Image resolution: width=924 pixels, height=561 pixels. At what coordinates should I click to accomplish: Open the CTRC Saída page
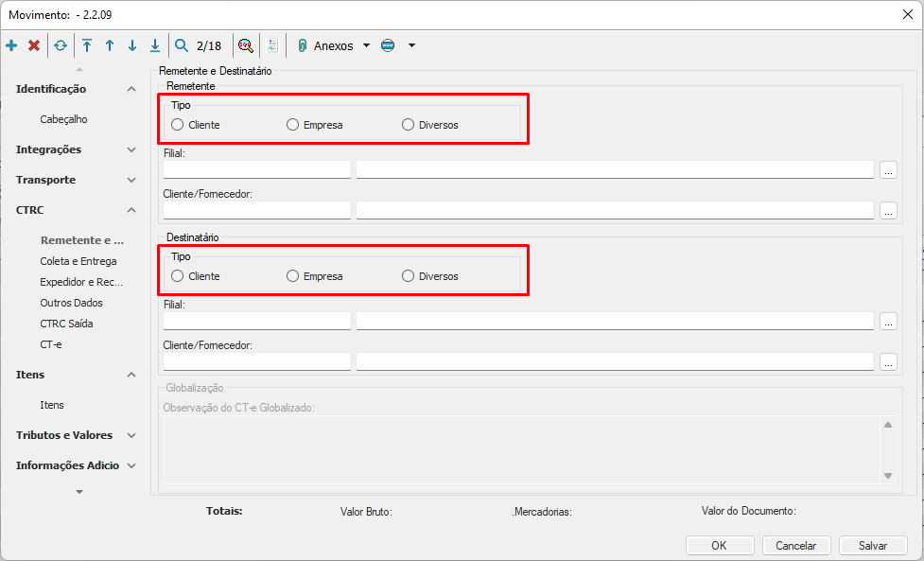(66, 324)
